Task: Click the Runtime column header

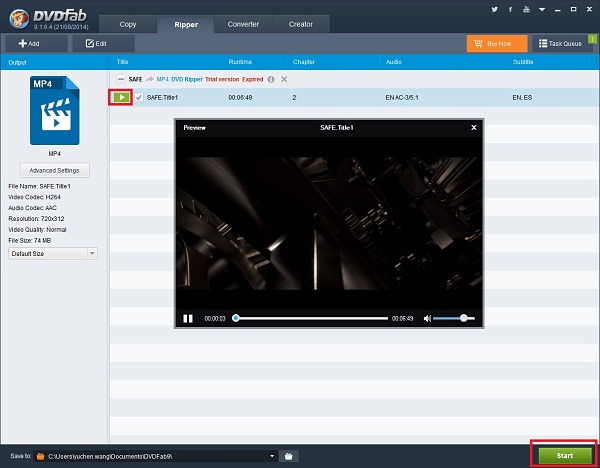Action: click(240, 62)
